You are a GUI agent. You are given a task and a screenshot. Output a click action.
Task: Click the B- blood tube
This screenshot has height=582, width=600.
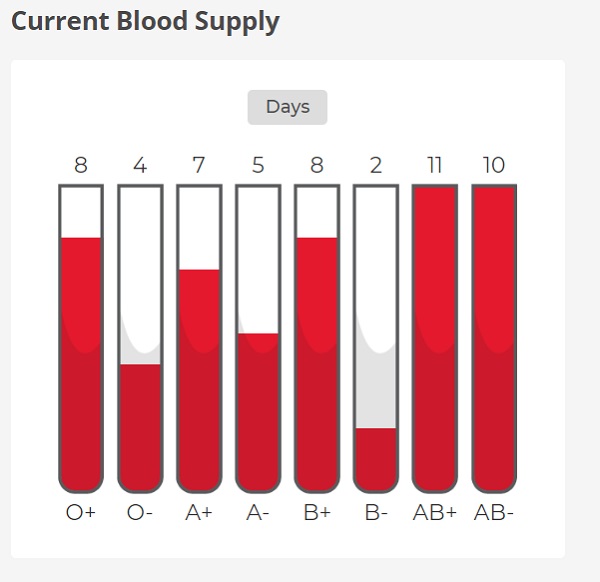(376, 340)
